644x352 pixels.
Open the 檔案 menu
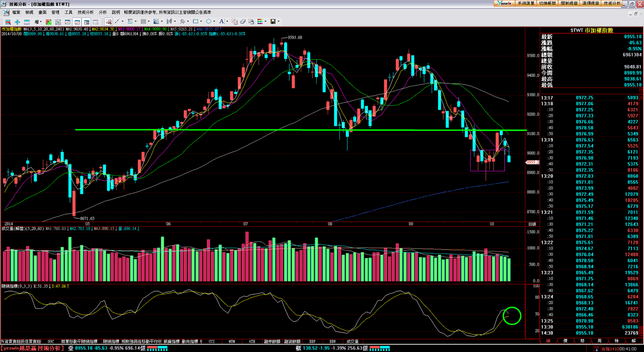(16, 12)
